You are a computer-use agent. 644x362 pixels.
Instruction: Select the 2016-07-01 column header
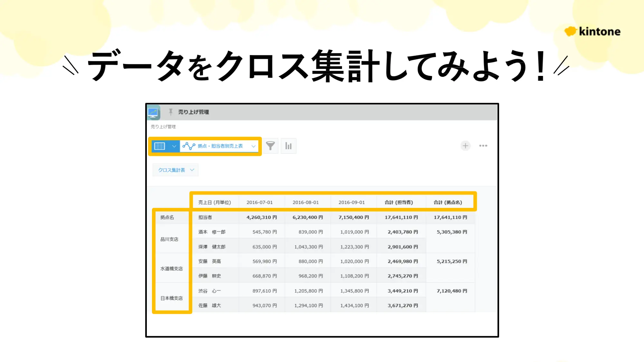point(260,202)
